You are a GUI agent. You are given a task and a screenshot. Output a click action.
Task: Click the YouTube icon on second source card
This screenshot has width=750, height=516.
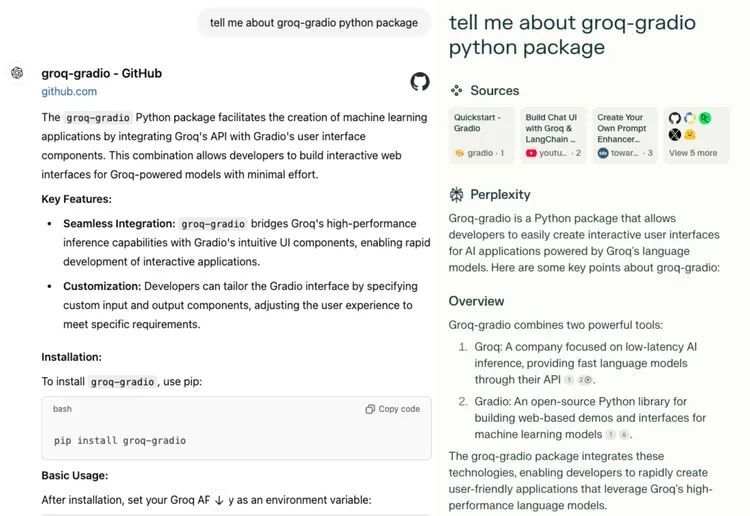[x=531, y=154]
